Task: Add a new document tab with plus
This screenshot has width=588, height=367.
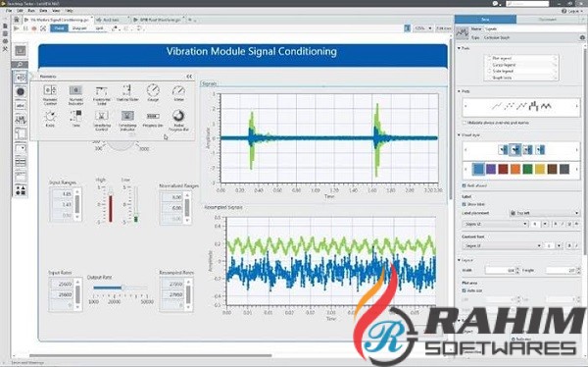Action: pyautogui.click(x=190, y=20)
